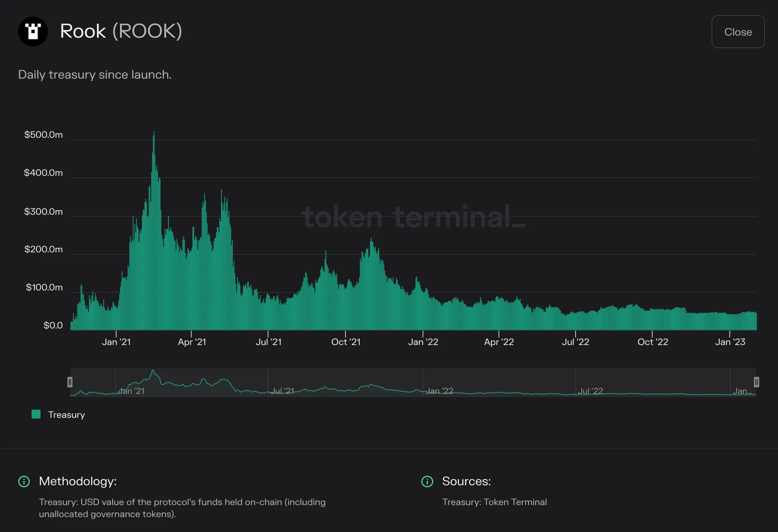Click the $100.0m y-axis label

44,288
